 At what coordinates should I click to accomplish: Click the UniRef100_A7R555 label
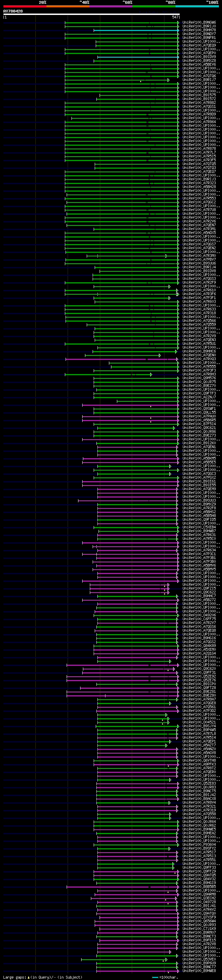pyautogui.click(x=199, y=367)
